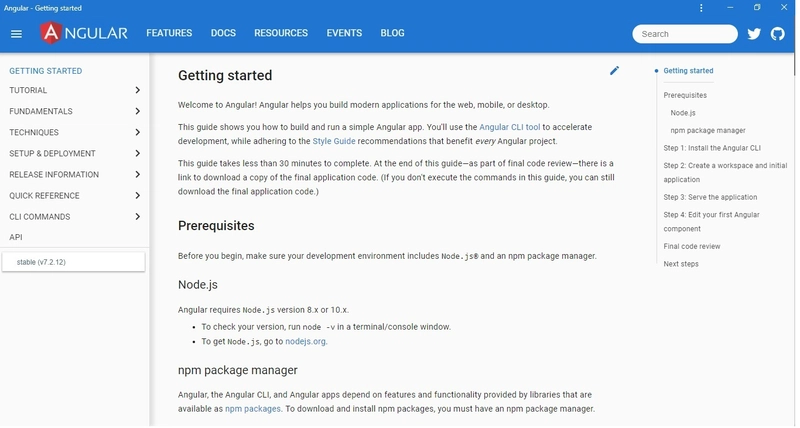
Task: Select Getting Started in the sidebar
Action: (x=45, y=71)
